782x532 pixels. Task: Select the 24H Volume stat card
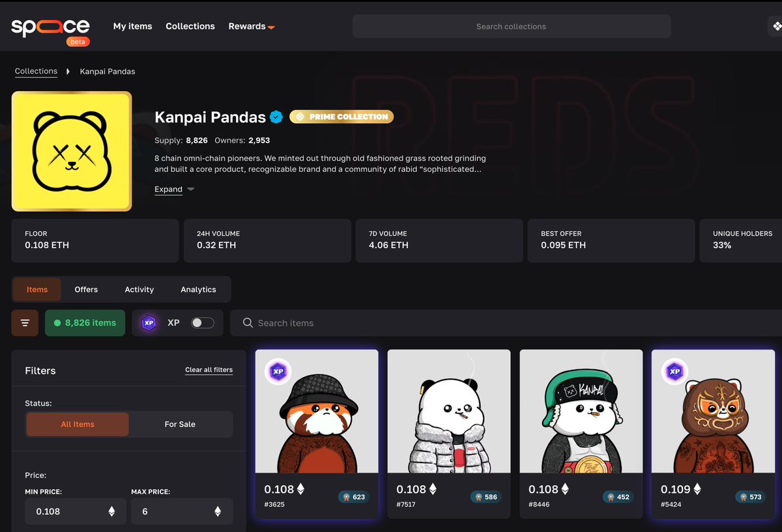pyautogui.click(x=267, y=240)
